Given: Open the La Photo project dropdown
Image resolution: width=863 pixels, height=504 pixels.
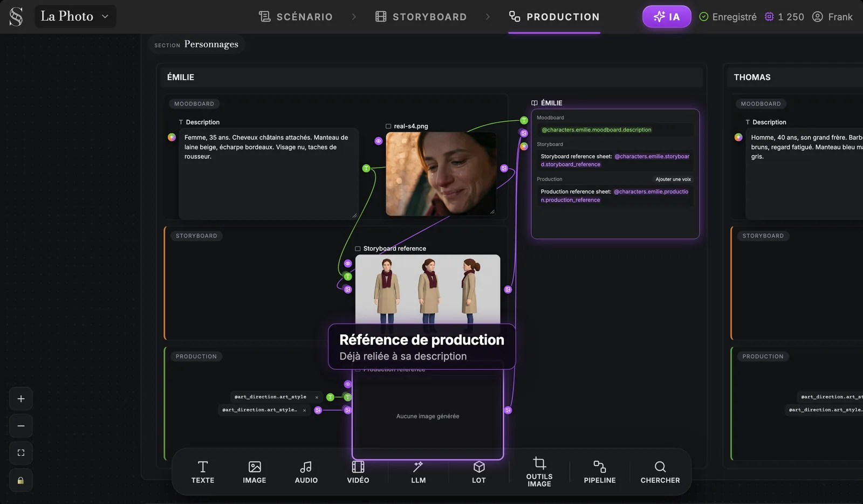Looking at the screenshot, I should 75,17.
